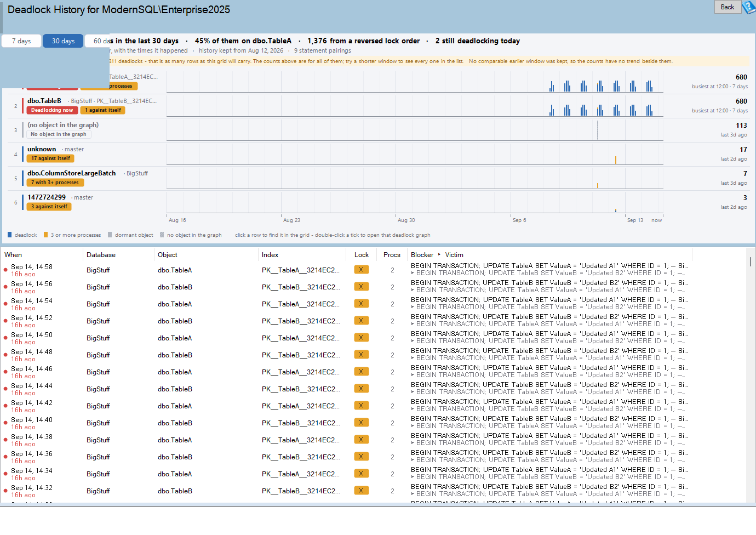Click the lock X icon for Sep 14, 14:48
The width and height of the screenshot is (756, 535).
(x=361, y=355)
